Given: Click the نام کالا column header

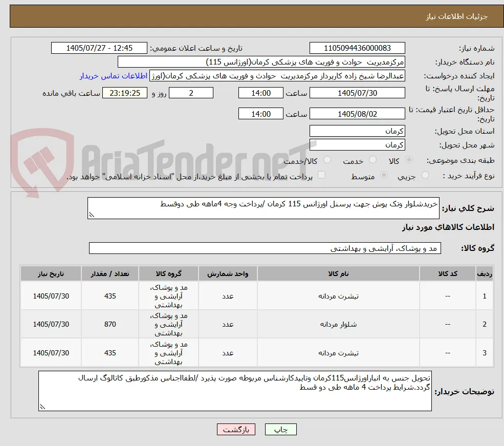Looking at the screenshot, I should coord(338,273).
